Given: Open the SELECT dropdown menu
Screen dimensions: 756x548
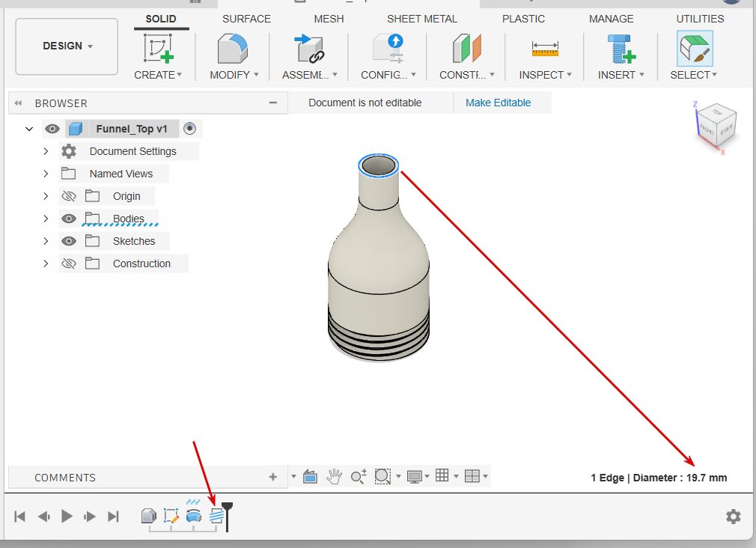Looking at the screenshot, I should [x=694, y=76].
